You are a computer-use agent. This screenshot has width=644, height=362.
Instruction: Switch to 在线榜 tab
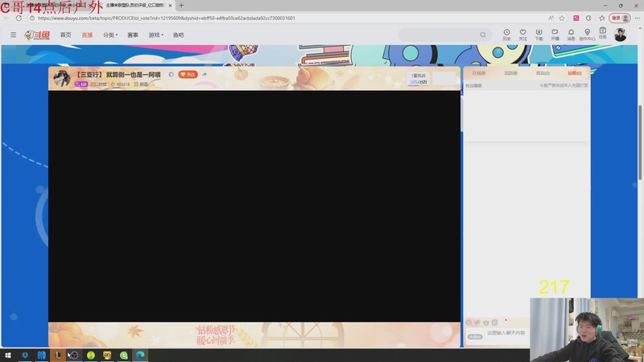[479, 73]
